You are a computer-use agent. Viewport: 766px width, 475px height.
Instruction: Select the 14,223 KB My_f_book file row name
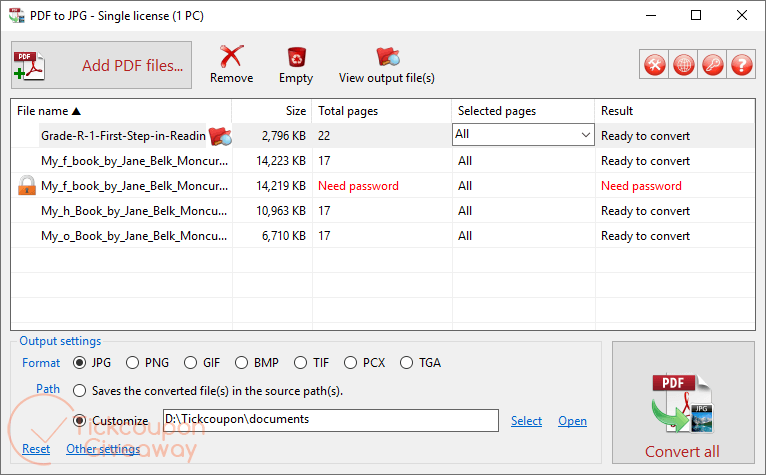click(x=134, y=161)
